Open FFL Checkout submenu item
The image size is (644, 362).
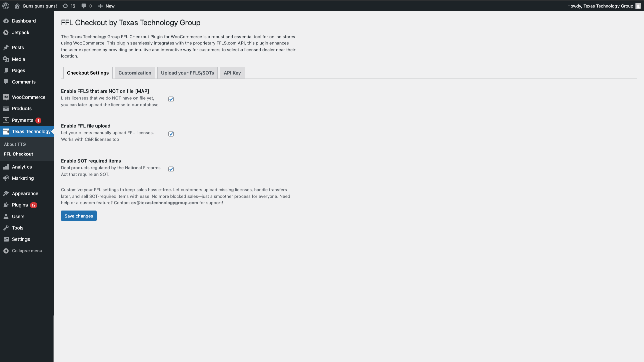(x=18, y=154)
